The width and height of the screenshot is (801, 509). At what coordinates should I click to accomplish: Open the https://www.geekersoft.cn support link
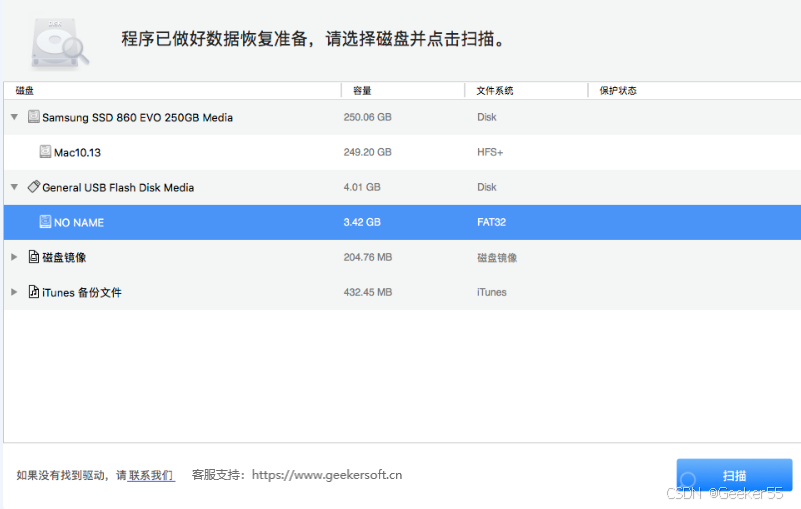[327, 475]
